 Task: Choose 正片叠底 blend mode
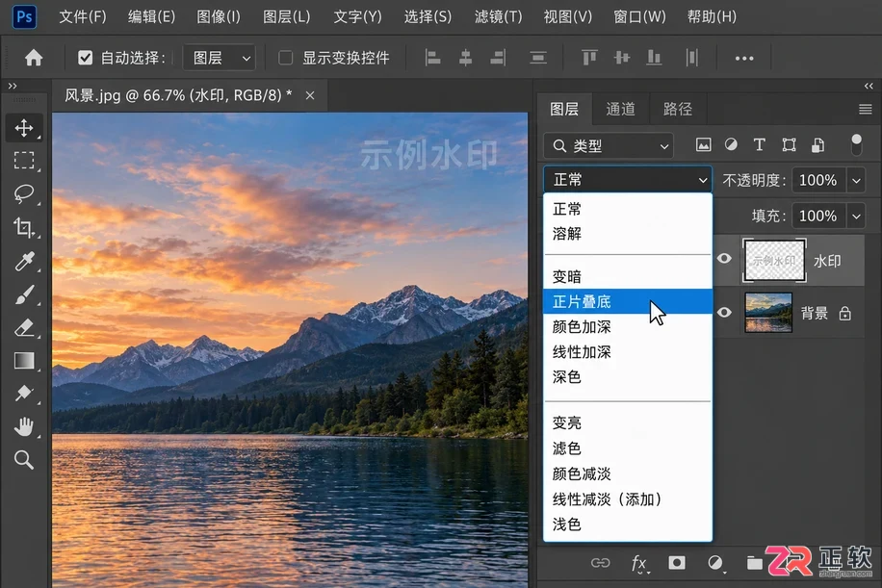628,302
